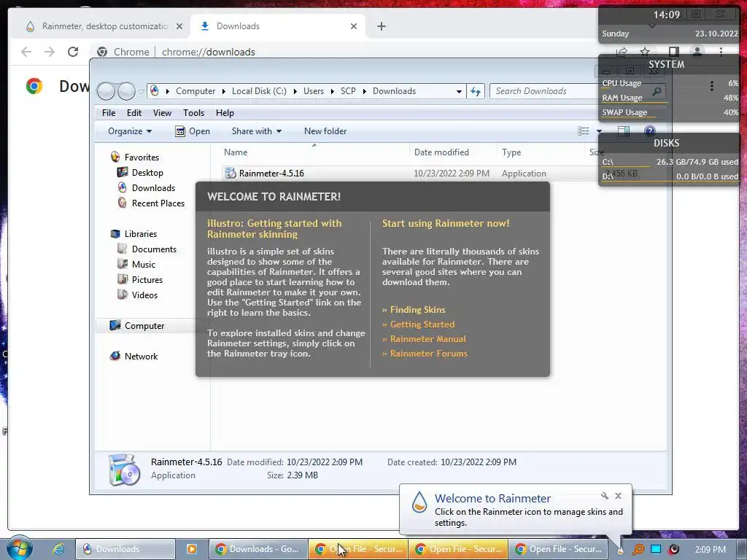Open balloon notification settings wrench icon
Image resolution: width=747 pixels, height=560 pixels.
coord(605,496)
